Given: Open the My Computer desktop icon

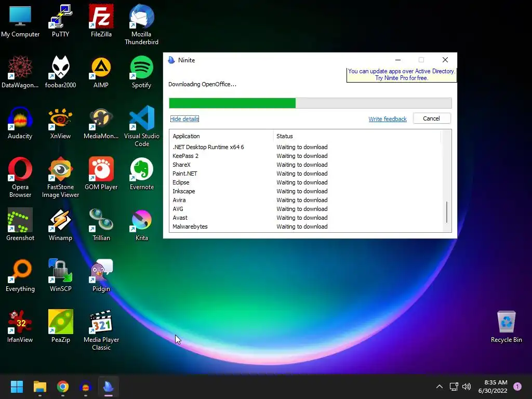Looking at the screenshot, I should 20,21.
